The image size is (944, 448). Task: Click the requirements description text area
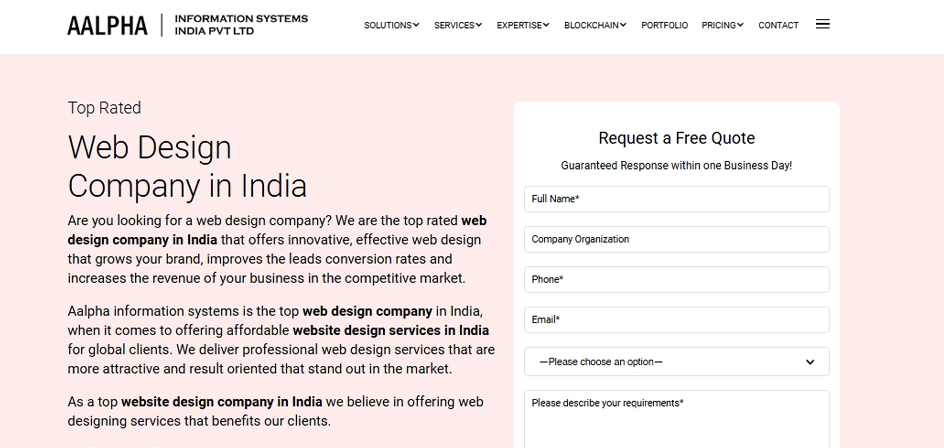pyautogui.click(x=676, y=420)
